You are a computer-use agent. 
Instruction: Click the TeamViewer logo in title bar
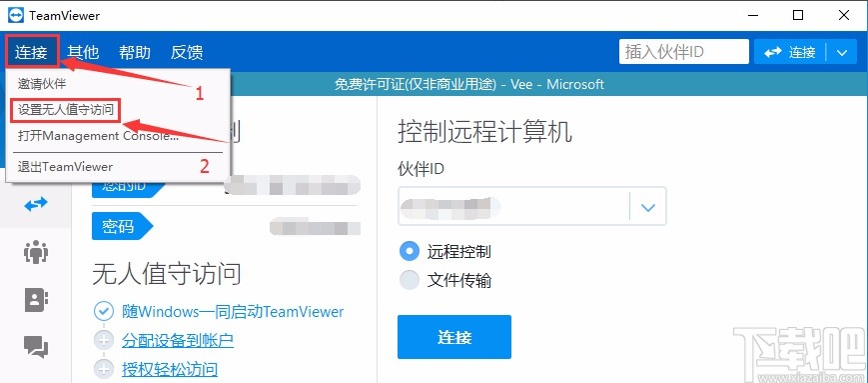click(16, 16)
